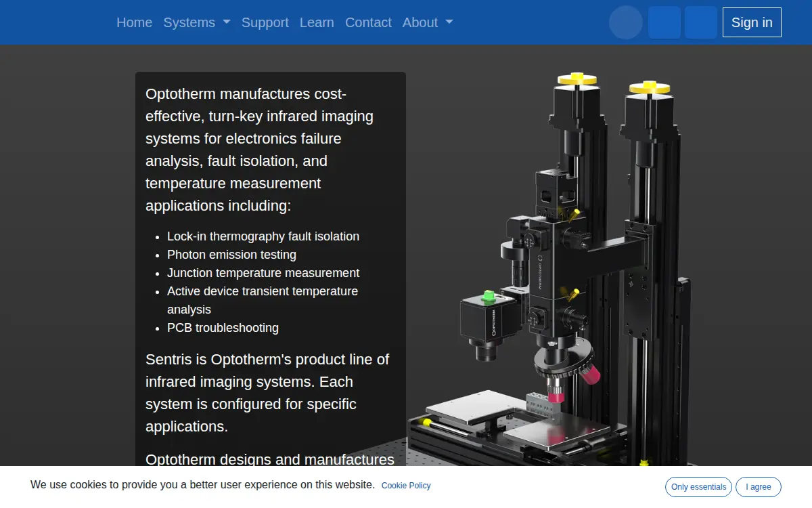
Task: Accept cookies with I agree
Action: pos(759,487)
